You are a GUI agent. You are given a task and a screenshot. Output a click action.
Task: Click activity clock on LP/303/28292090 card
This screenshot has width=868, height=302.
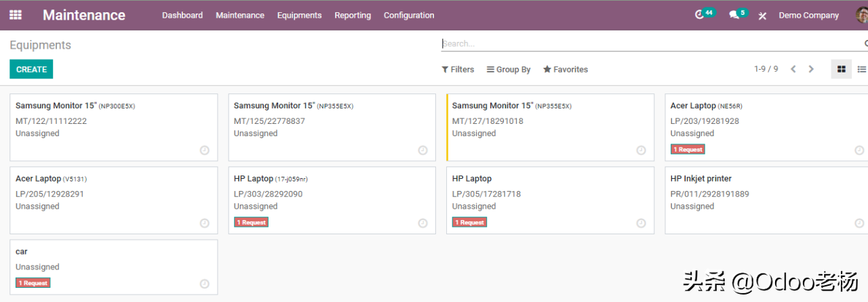coord(423,223)
